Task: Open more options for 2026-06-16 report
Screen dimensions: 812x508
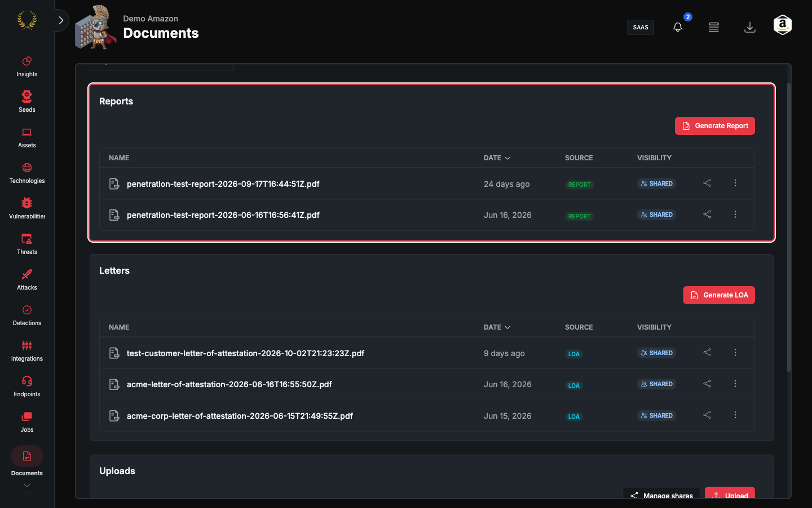Action: coord(735,214)
